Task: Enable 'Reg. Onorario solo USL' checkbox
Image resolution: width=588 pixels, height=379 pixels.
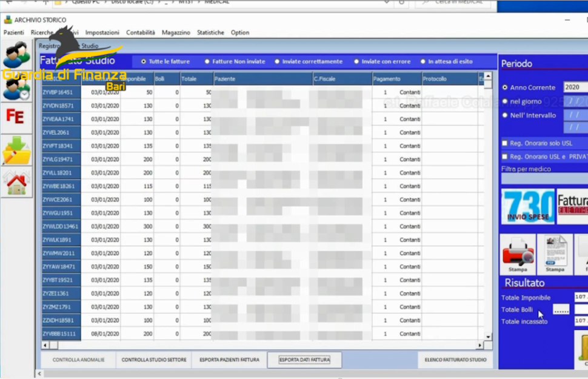Action: [504, 143]
